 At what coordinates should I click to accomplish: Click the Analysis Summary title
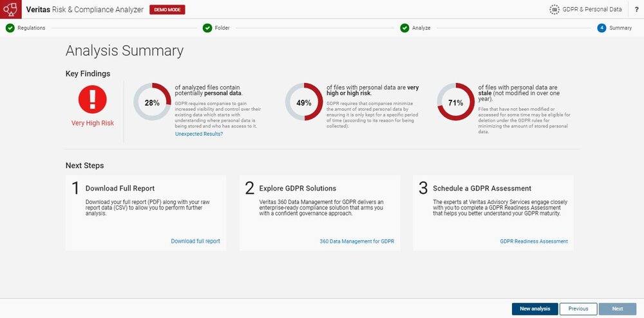(x=124, y=51)
